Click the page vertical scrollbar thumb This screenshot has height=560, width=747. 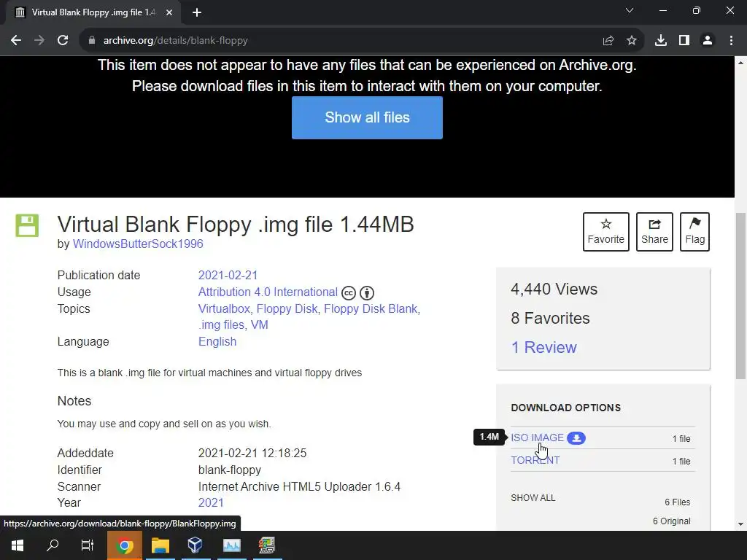click(741, 295)
